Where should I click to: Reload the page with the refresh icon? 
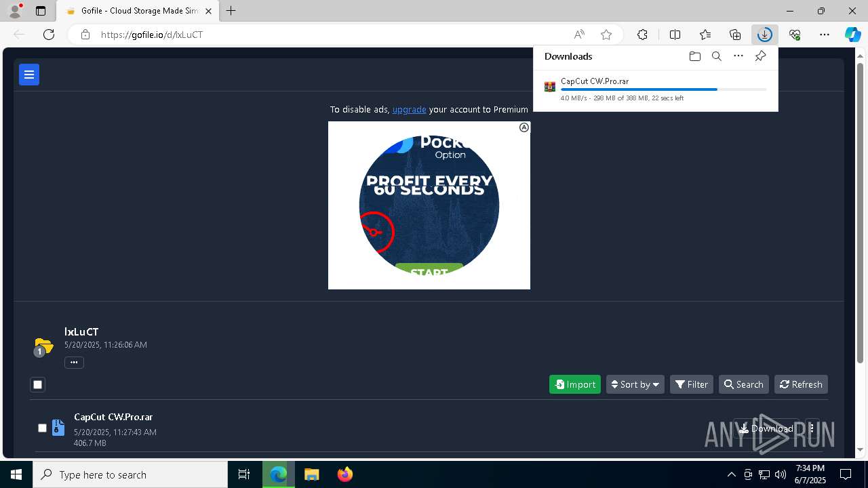(49, 35)
